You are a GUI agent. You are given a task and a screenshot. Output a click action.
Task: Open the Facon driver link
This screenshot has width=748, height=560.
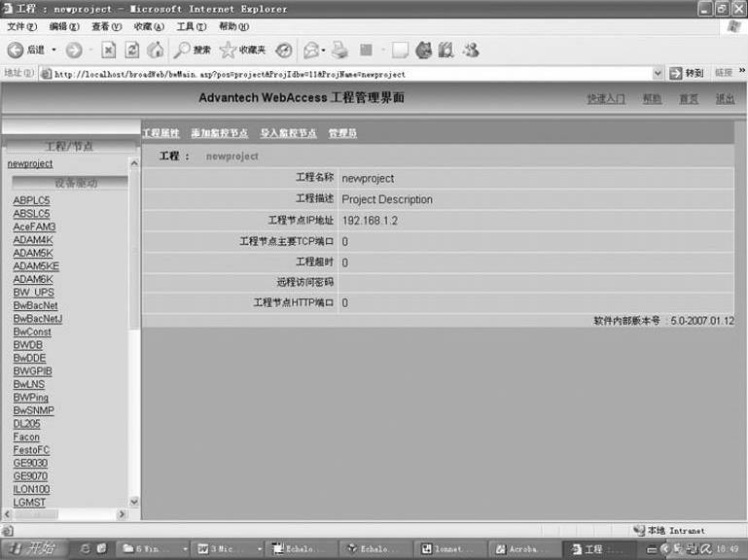26,437
